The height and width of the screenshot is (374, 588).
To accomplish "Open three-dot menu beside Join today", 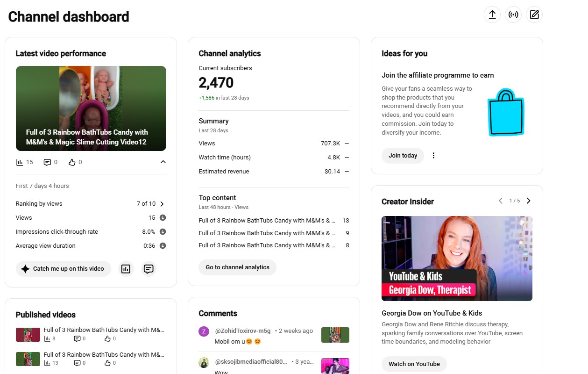I will click(x=433, y=155).
